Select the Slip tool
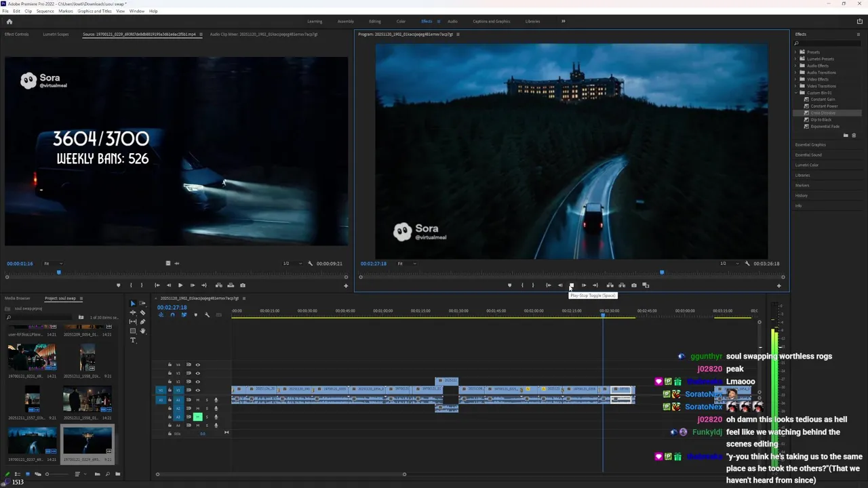Viewport: 868px width, 488px height. click(133, 322)
